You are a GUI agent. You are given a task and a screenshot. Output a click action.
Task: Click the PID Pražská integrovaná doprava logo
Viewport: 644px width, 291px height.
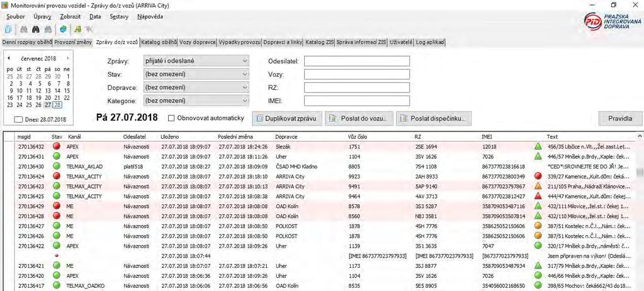(611, 23)
